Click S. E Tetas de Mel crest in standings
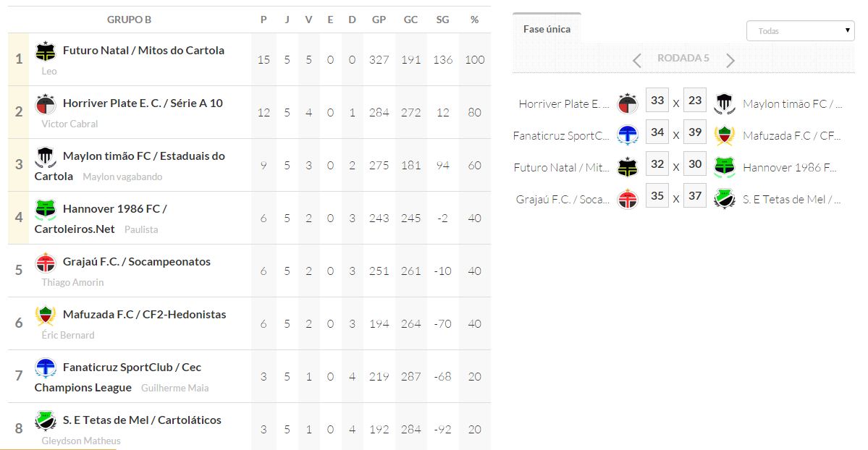The height and width of the screenshot is (450, 868). tap(46, 420)
